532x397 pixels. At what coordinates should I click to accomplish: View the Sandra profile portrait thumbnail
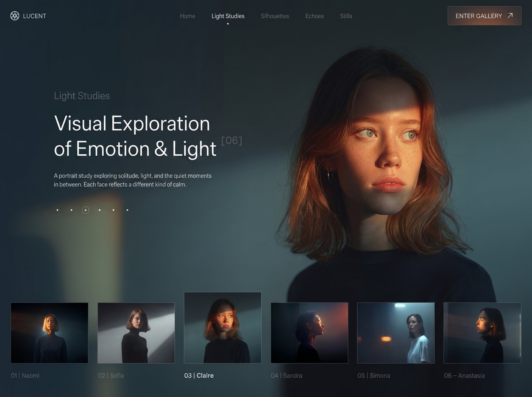point(309,333)
